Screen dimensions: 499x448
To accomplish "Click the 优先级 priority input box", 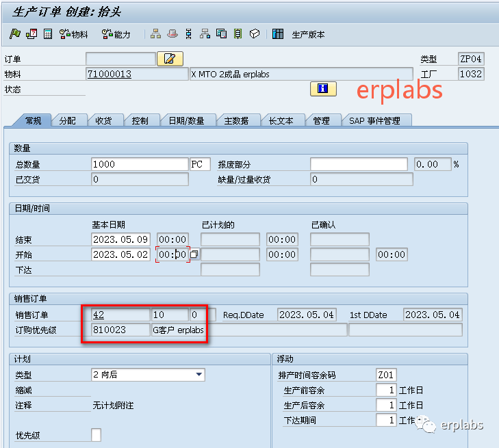I will click(96, 435).
